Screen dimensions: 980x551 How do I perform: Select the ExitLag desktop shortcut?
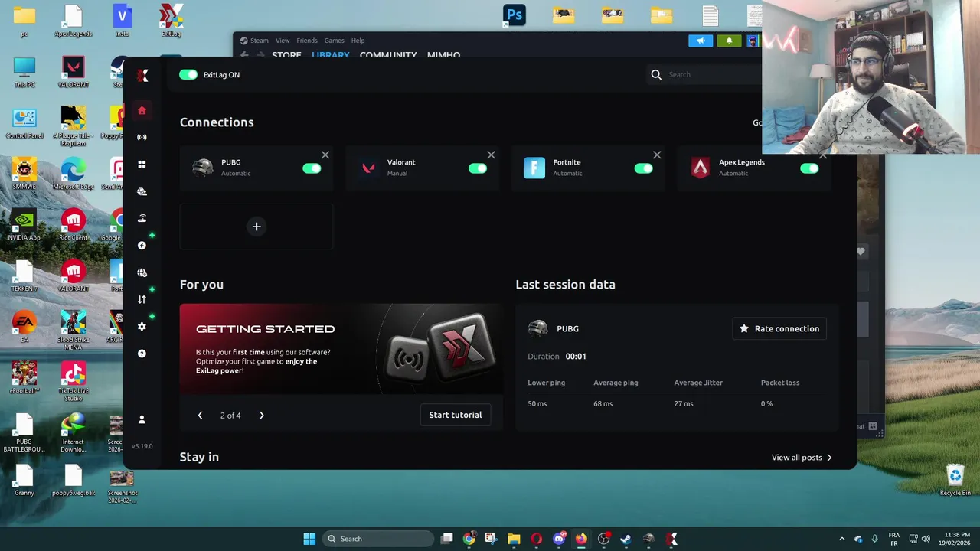pyautogui.click(x=171, y=21)
